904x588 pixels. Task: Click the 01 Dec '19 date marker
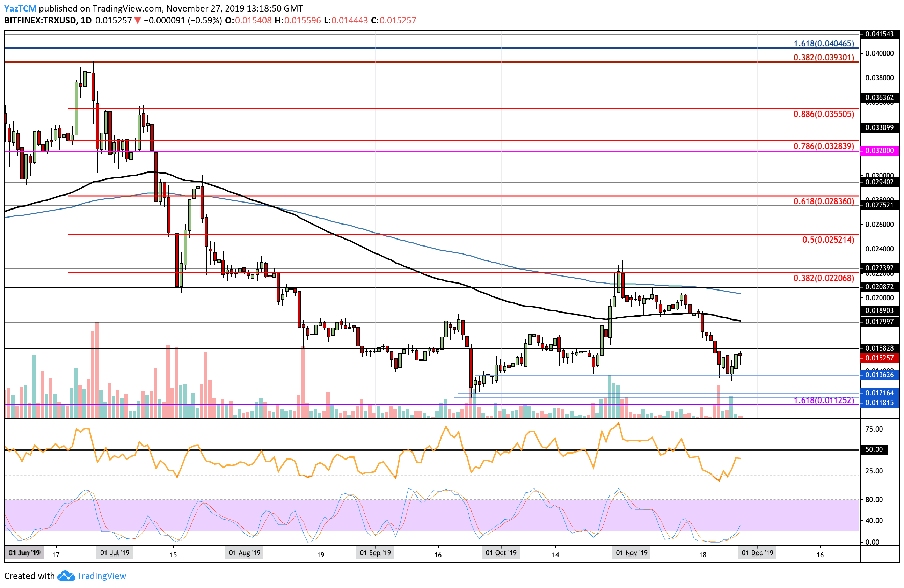(x=757, y=553)
